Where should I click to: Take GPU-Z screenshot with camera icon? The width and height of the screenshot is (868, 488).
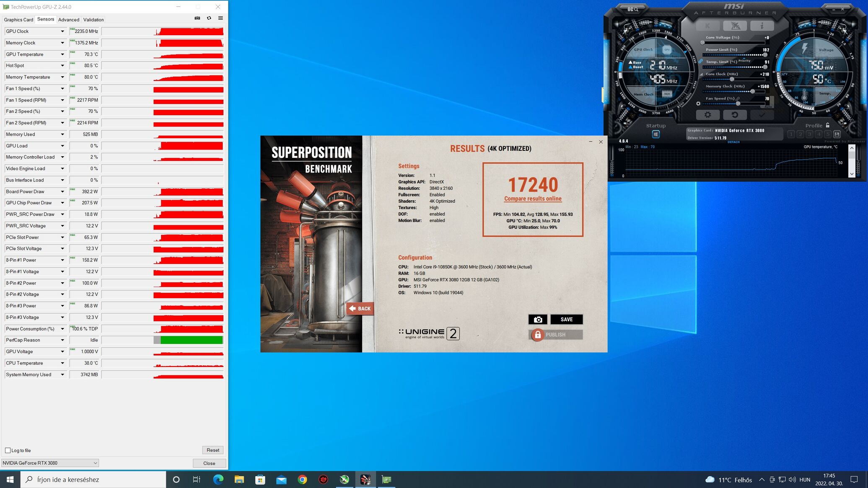197,18
